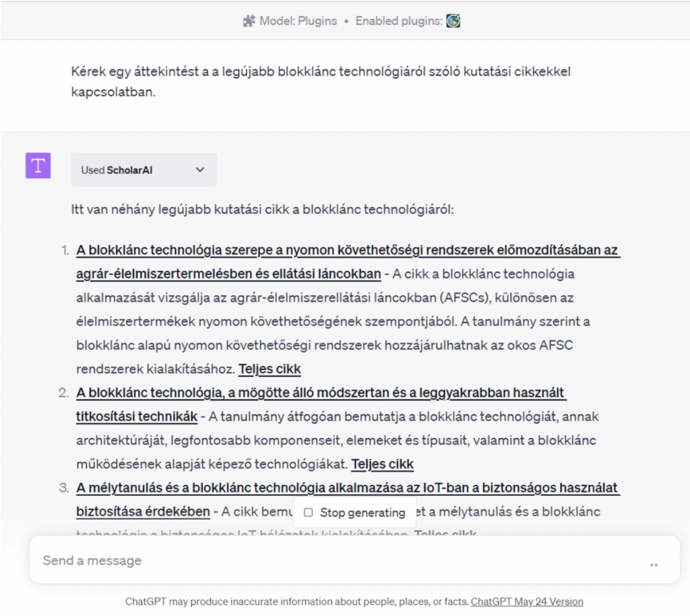
Task: Click the Model: Plugins label
Action: 299,21
